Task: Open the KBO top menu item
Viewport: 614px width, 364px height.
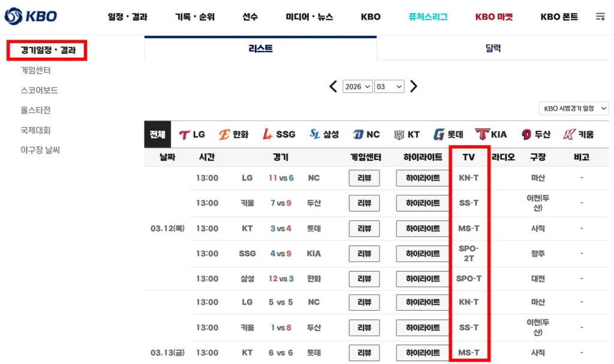Action: tap(371, 17)
